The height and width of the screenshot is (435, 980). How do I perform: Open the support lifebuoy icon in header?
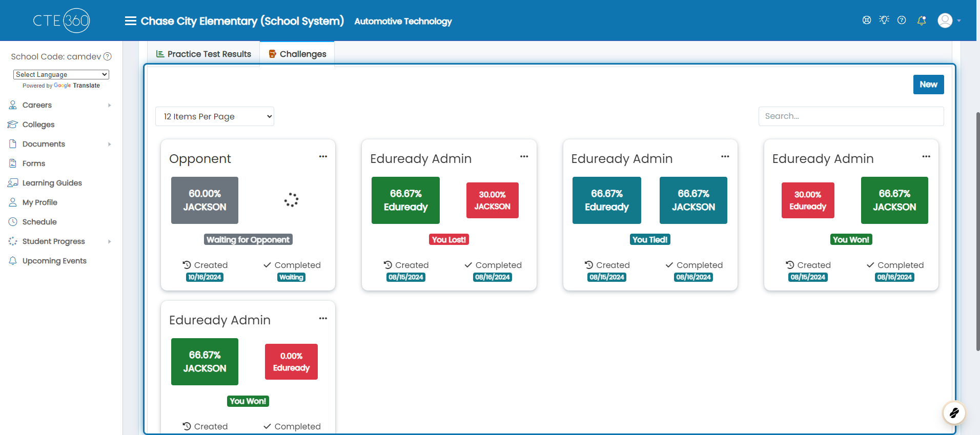click(x=867, y=20)
